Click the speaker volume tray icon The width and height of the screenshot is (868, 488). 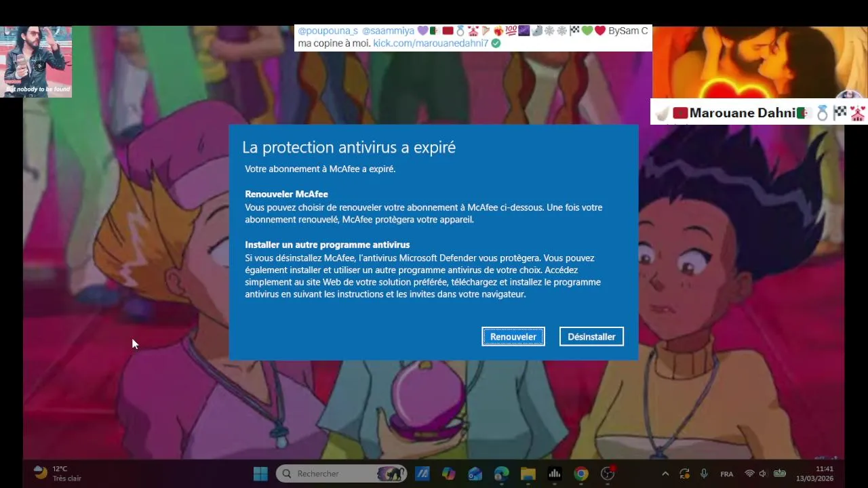pos(763,474)
